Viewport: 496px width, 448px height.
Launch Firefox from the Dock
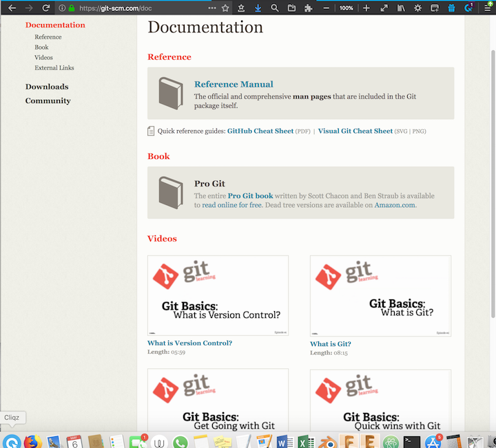(32, 442)
